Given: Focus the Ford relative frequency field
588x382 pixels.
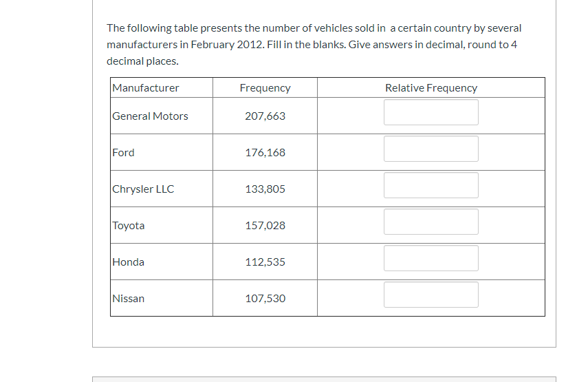Looking at the screenshot, I should (x=431, y=149).
